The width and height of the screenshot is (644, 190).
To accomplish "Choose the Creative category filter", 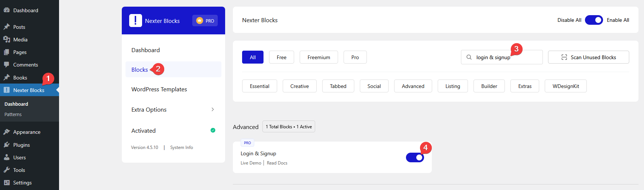I will (299, 86).
